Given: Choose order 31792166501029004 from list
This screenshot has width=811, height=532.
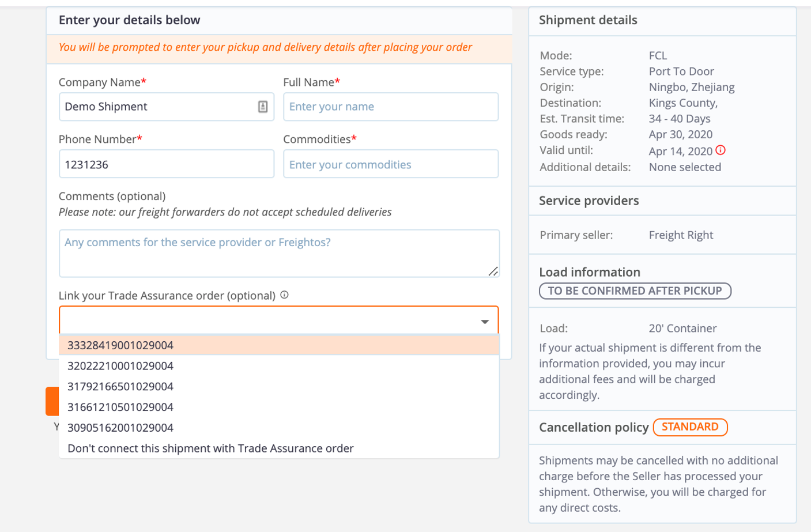Looking at the screenshot, I should pyautogui.click(x=279, y=387).
